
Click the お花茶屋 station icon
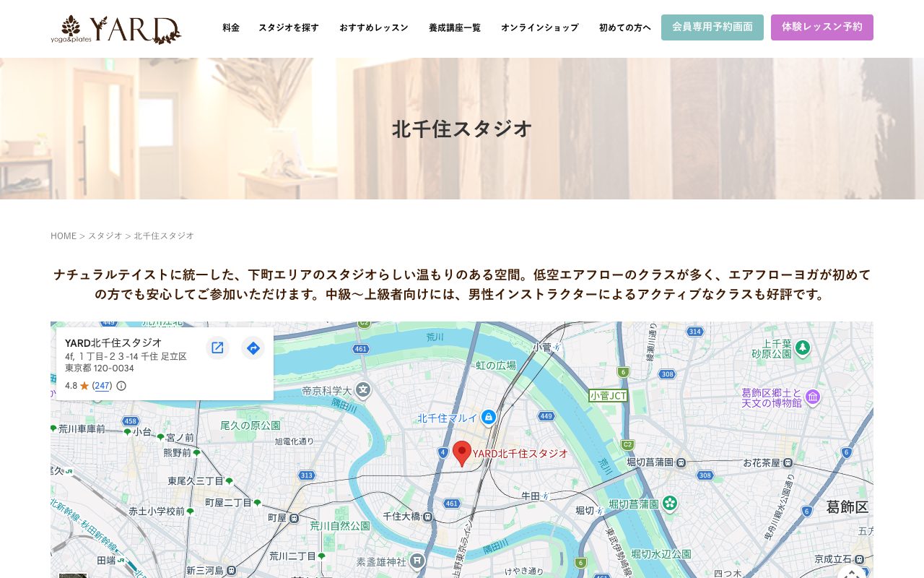(x=788, y=462)
